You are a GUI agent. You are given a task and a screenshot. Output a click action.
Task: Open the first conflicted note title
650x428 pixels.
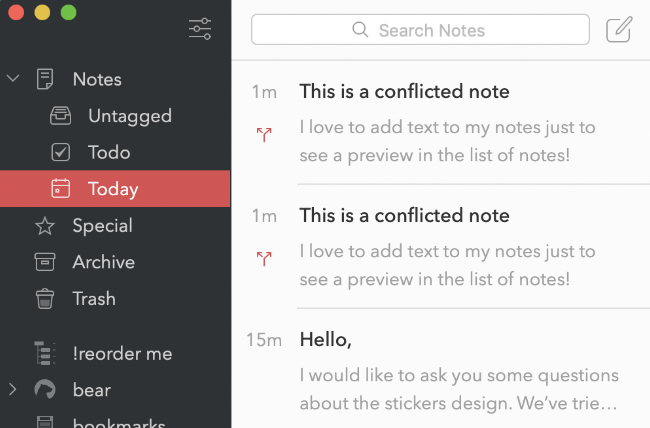(x=404, y=91)
